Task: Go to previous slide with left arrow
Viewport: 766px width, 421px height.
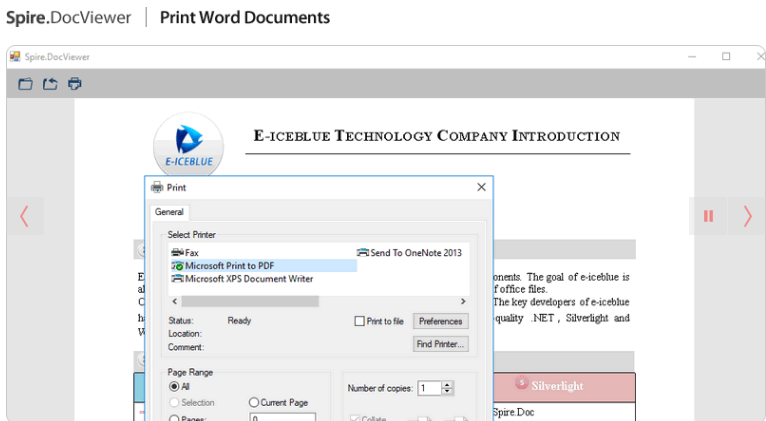Action: click(x=24, y=216)
